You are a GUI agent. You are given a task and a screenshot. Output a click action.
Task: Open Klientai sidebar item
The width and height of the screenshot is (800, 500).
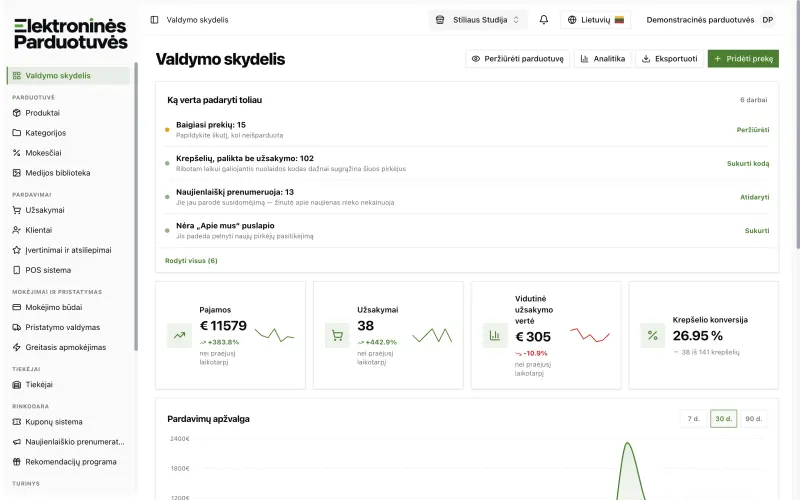(x=68, y=230)
